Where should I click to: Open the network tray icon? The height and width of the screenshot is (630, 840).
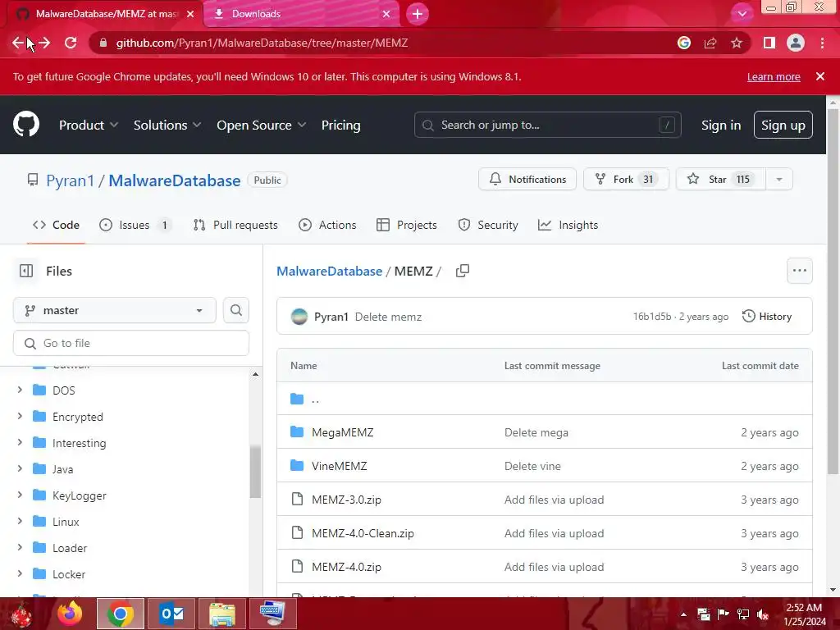[743, 614]
